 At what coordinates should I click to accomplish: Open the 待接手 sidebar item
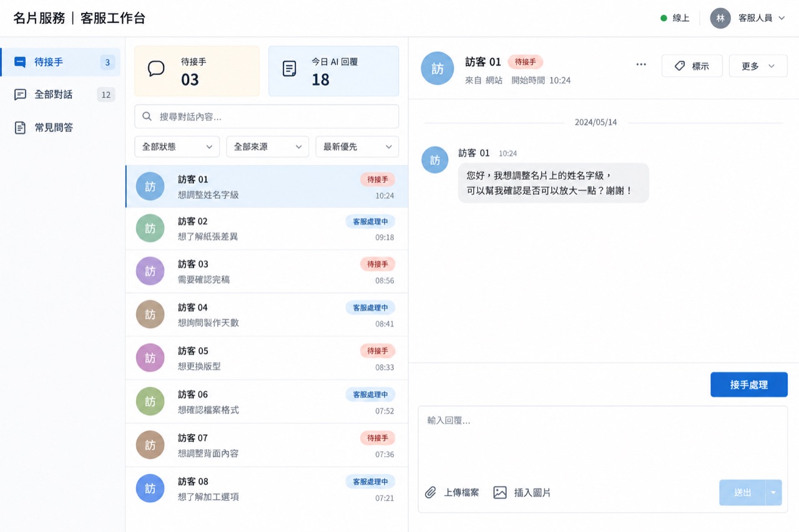pos(61,62)
